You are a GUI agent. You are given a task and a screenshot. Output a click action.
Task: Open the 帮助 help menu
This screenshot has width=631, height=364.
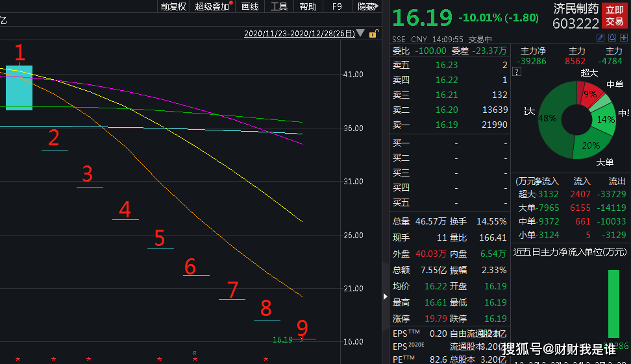[308, 6]
